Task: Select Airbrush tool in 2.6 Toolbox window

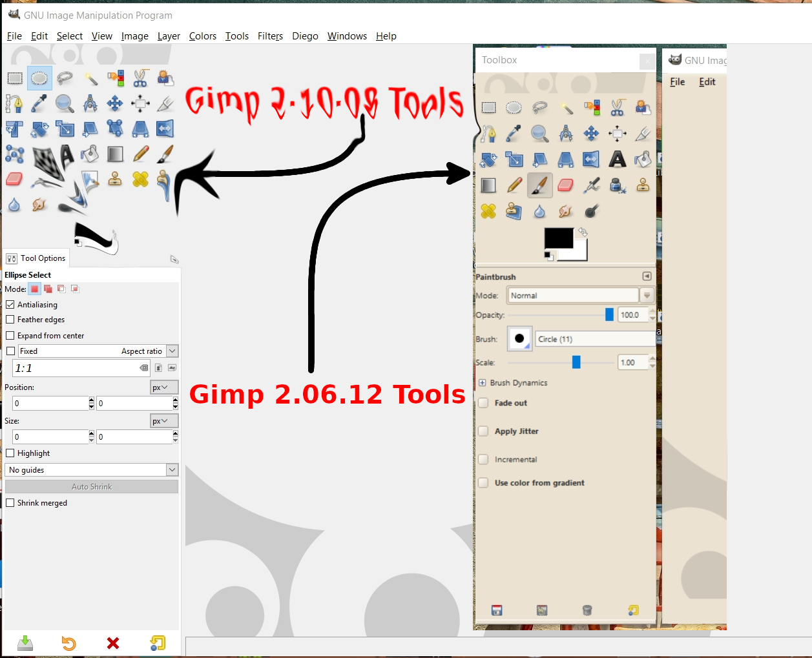Action: [x=591, y=185]
